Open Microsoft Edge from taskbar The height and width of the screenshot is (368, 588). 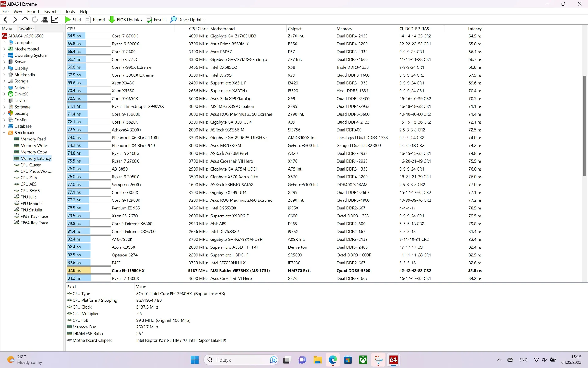333,360
